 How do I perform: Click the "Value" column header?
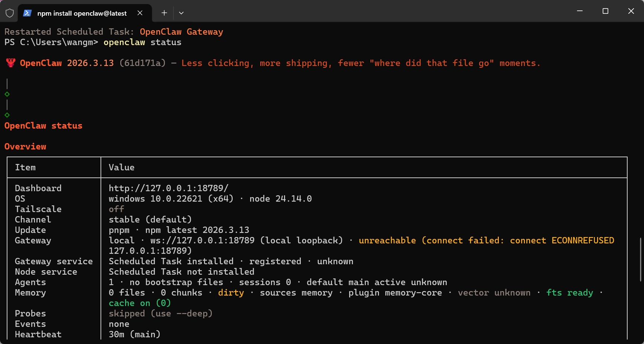pos(121,167)
